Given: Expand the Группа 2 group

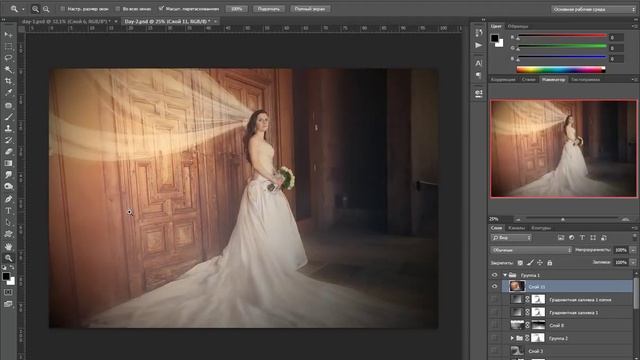Looking at the screenshot, I should click(x=512, y=338).
